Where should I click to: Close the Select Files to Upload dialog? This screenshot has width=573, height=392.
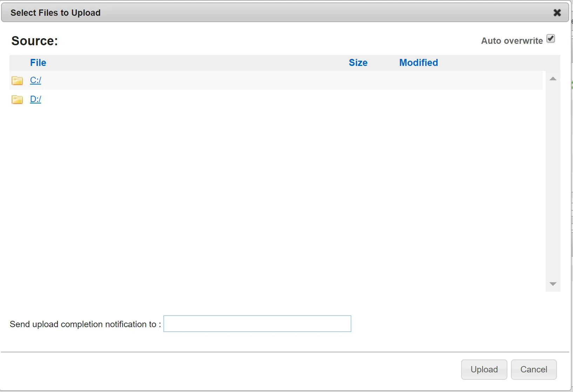coord(557,13)
